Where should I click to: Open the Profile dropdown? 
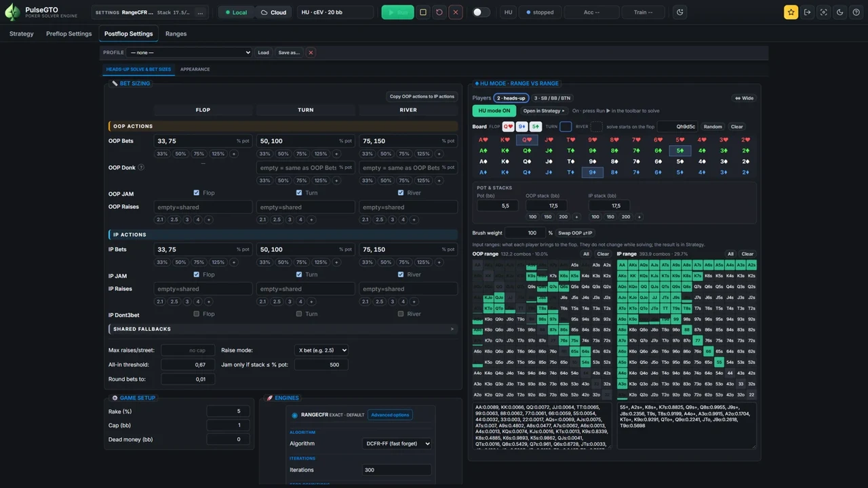190,52
